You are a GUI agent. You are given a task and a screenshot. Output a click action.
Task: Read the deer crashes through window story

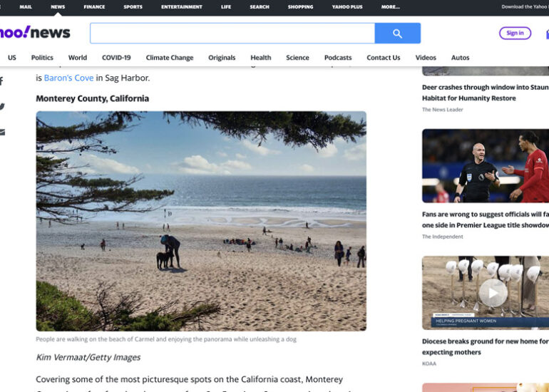pyautogui.click(x=486, y=93)
